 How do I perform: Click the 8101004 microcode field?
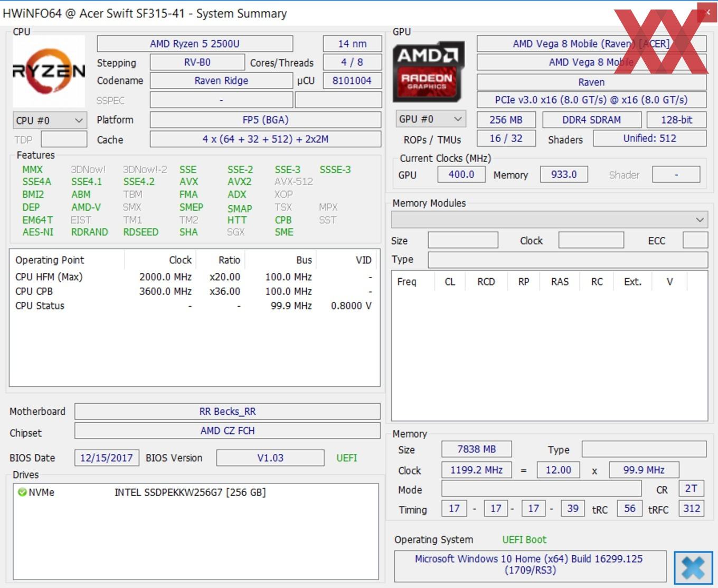click(352, 81)
